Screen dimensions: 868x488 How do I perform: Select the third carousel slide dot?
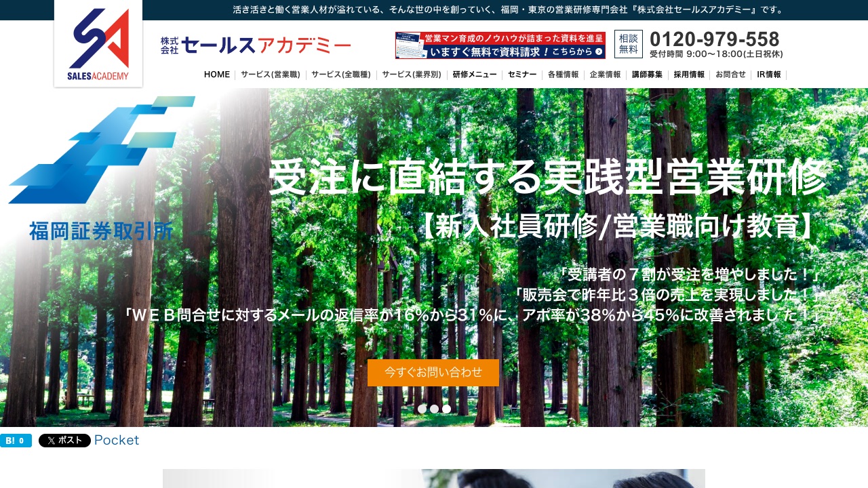coord(446,409)
